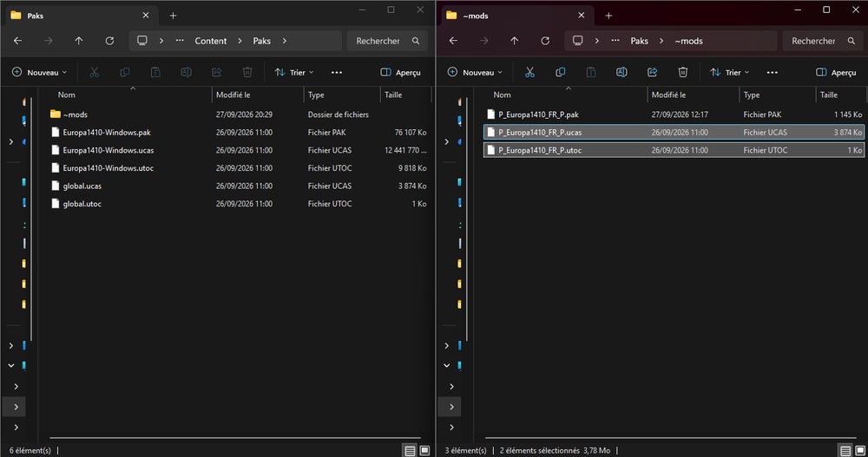
Task: Click search magnifier in Paks window
Action: coord(416,41)
